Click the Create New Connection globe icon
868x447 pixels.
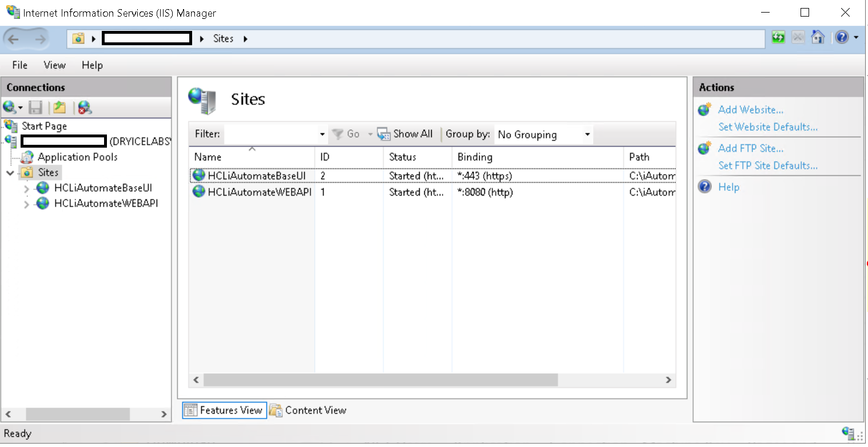tap(10, 107)
